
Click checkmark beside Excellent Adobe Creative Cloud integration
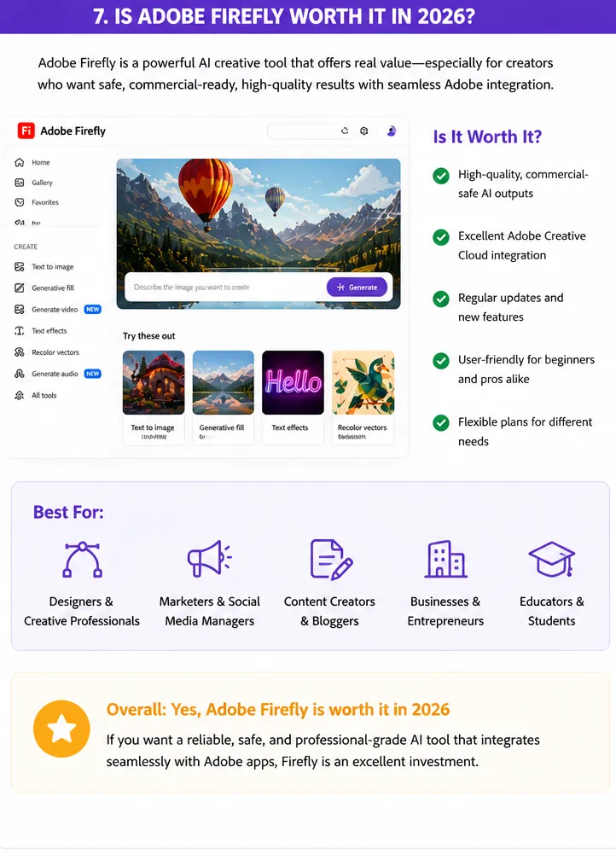(x=441, y=237)
